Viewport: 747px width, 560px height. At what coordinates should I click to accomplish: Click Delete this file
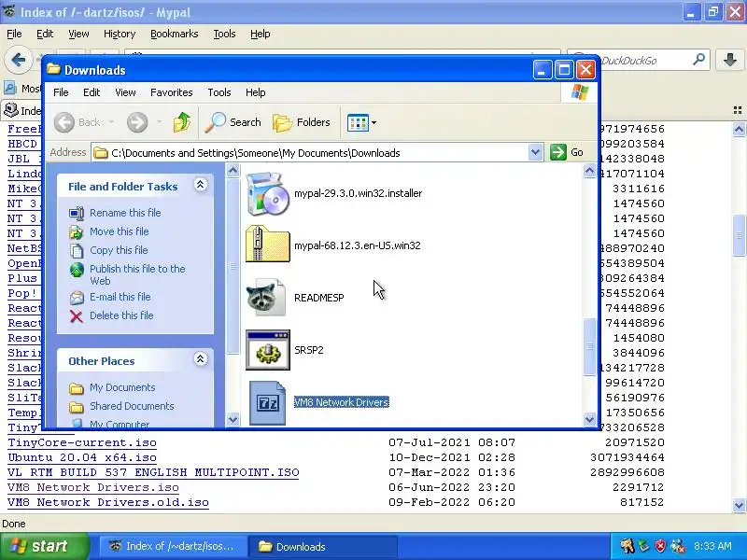coord(121,315)
